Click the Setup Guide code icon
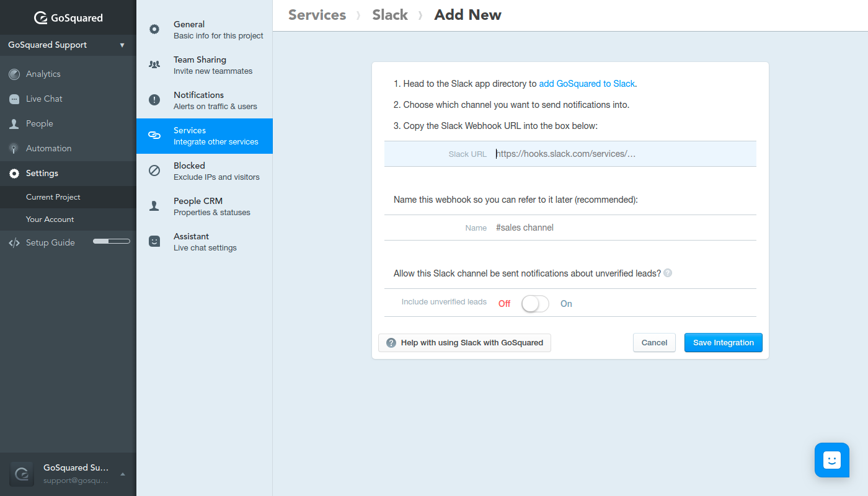This screenshot has height=496, width=868. (14, 243)
